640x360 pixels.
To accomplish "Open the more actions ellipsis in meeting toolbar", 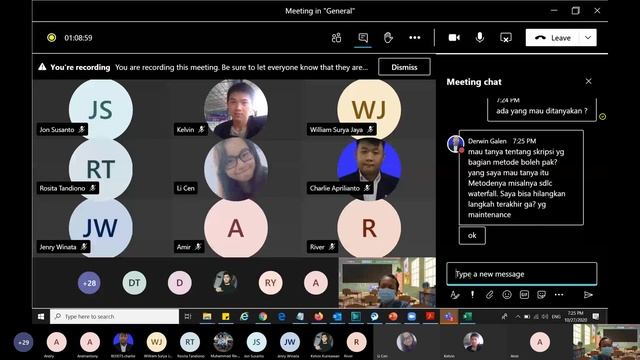I will coord(415,38).
